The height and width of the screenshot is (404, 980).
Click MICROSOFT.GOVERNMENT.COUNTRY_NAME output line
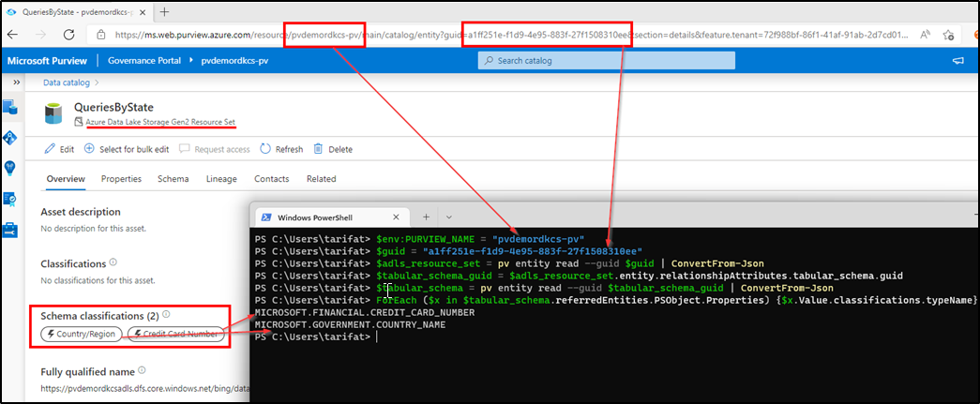(x=350, y=324)
